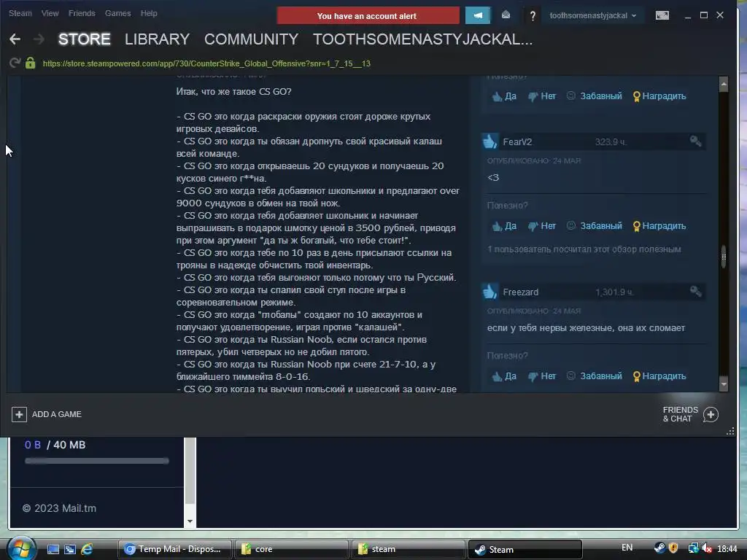Switch to the STORE tab
Screen dimensions: 747x560
[x=85, y=39]
